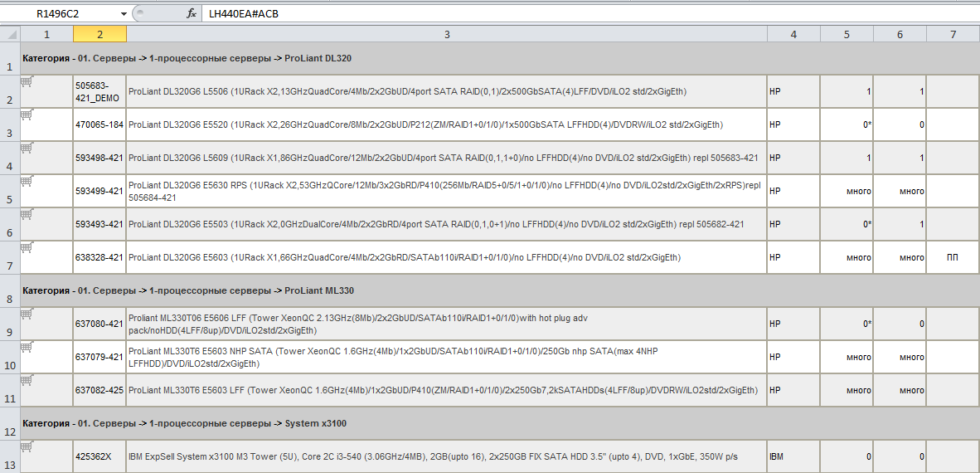Viewport: 980px width, 473px height.
Task: Select column header 7
Action: (x=953, y=34)
